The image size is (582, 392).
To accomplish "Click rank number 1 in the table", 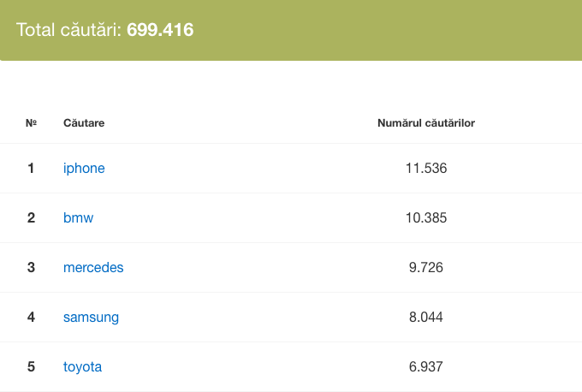I will point(32,168).
